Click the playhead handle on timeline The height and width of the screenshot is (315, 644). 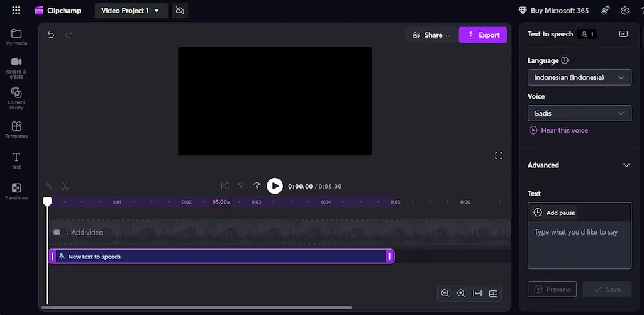point(47,201)
